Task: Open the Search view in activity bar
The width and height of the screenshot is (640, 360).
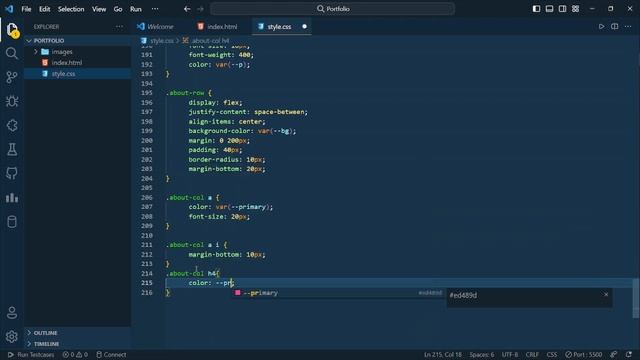Action: click(x=12, y=53)
